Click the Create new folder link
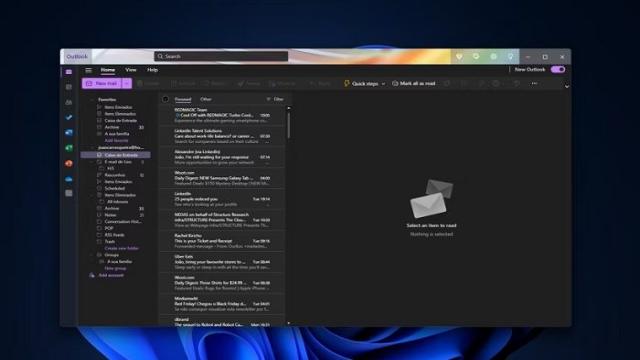 pos(122,248)
